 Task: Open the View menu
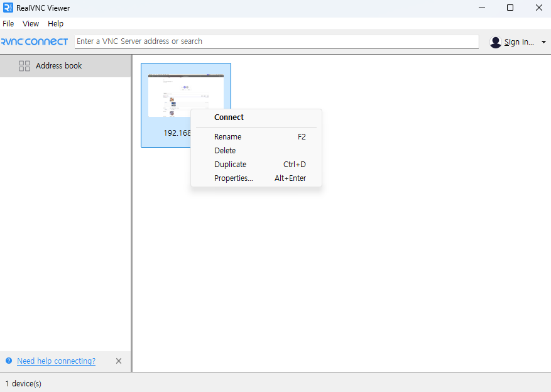[31, 23]
